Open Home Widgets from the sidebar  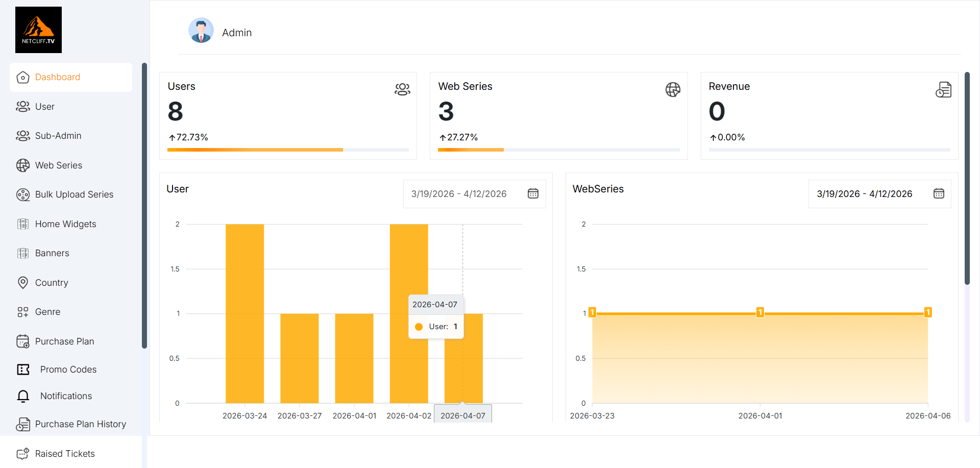pos(65,224)
